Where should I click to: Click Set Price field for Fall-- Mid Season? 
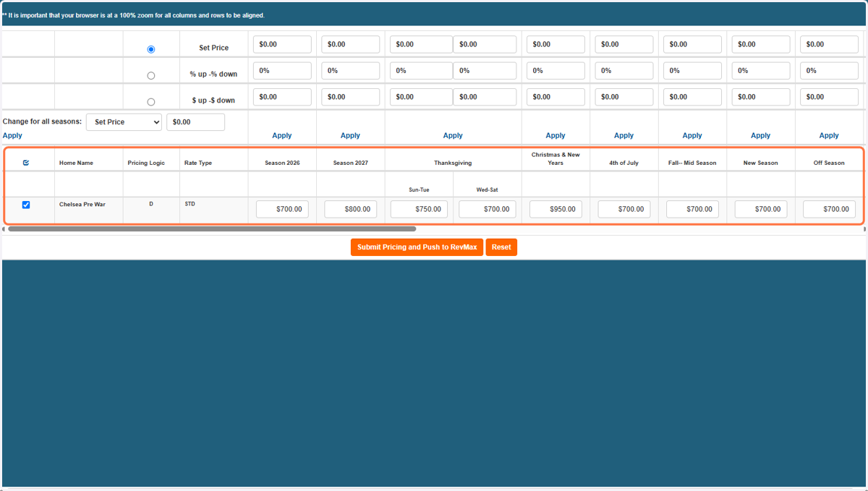click(692, 44)
